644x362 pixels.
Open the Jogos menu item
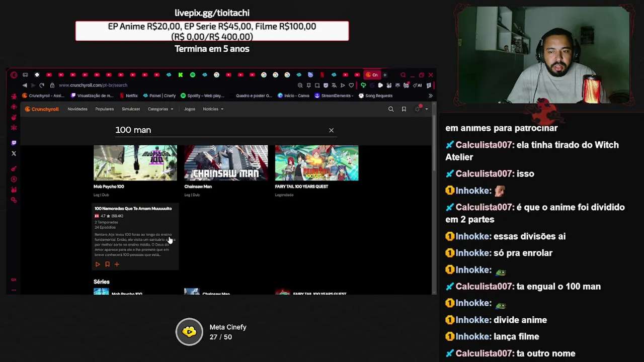(189, 109)
